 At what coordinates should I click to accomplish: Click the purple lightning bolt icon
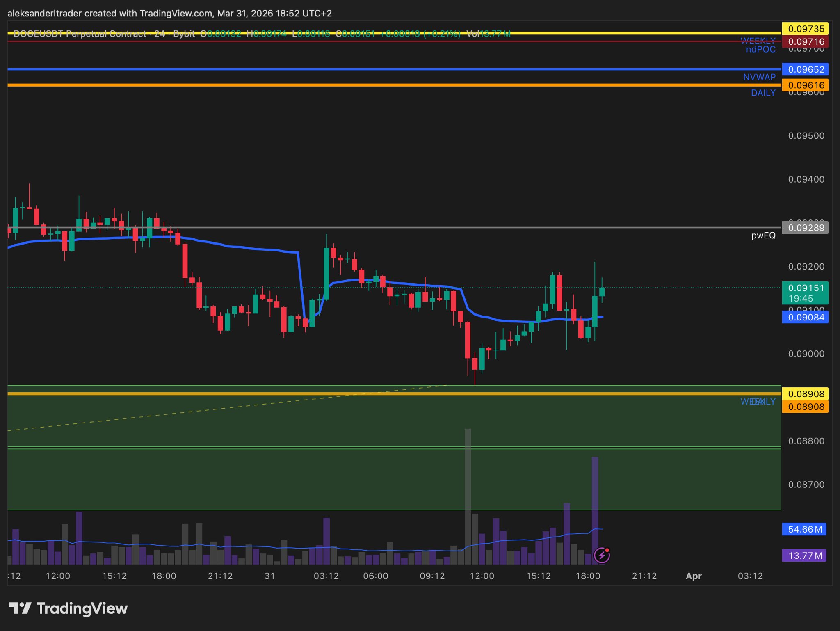point(602,556)
